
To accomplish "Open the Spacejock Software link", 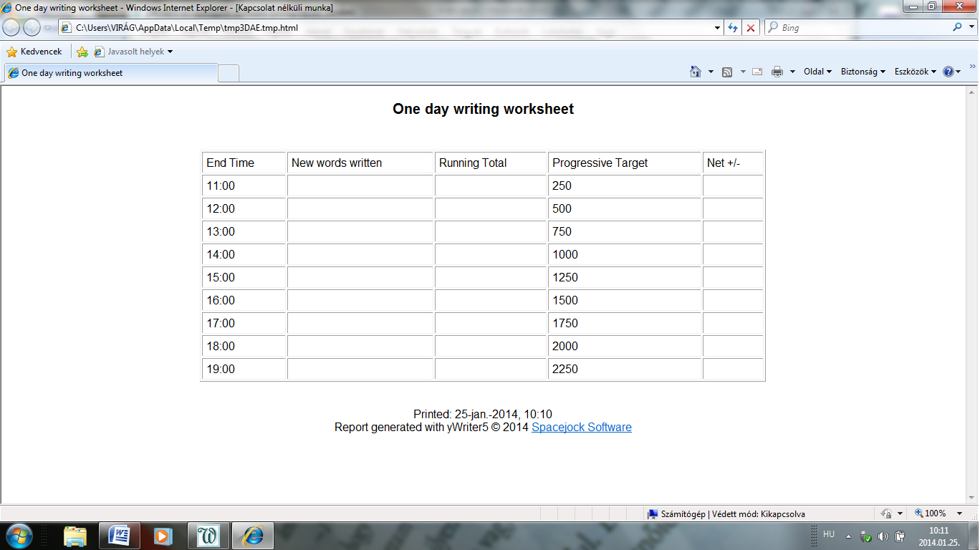I will pos(581,428).
